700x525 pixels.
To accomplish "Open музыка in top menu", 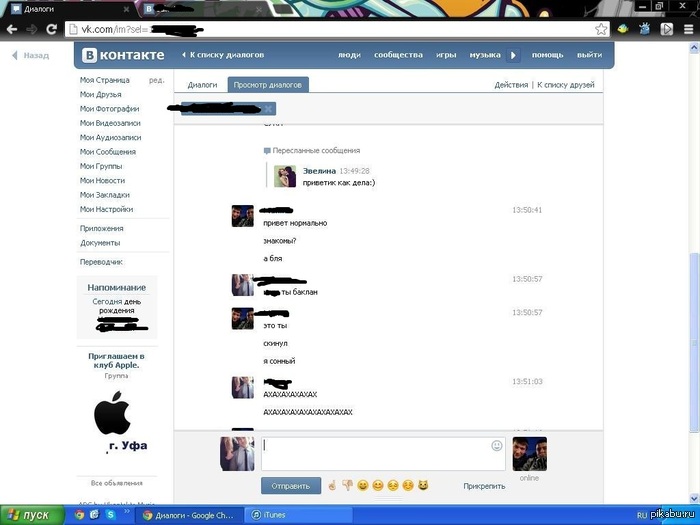I will [484, 55].
